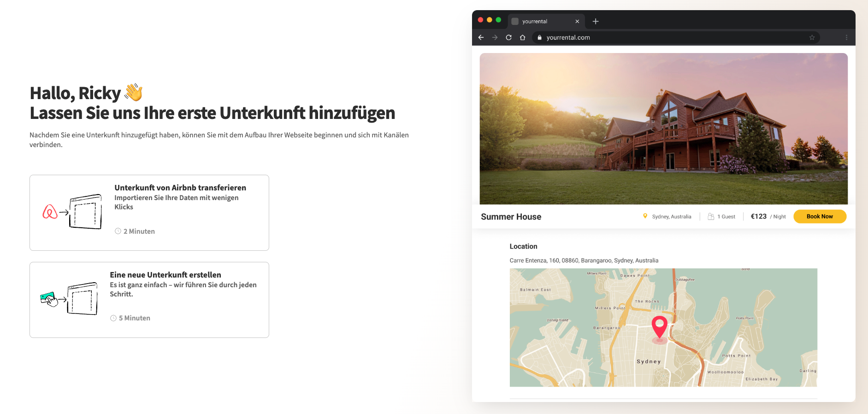Click the clock icon next to 5 Minuten
Screen dimensions: 868x414
(x=113, y=318)
